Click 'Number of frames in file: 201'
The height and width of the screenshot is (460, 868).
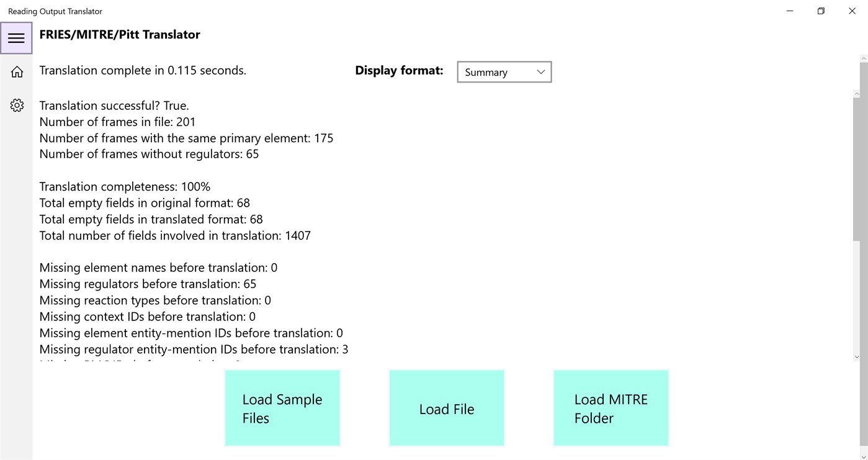117,122
